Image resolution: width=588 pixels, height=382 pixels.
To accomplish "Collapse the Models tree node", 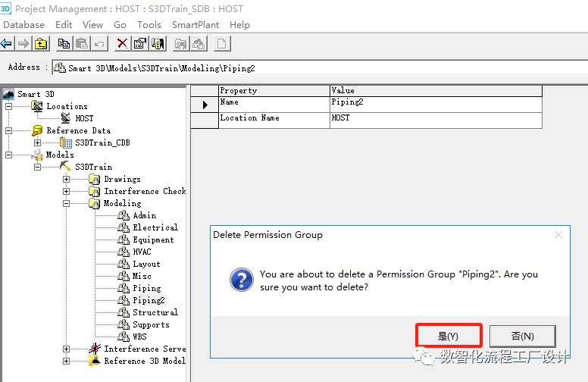I will pos(8,155).
